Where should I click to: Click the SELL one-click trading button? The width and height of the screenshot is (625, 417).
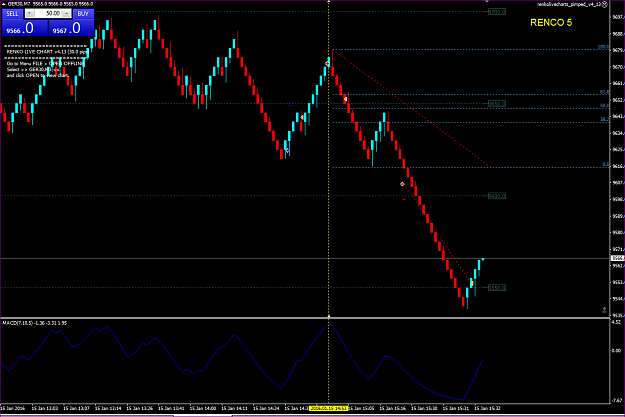[12, 14]
